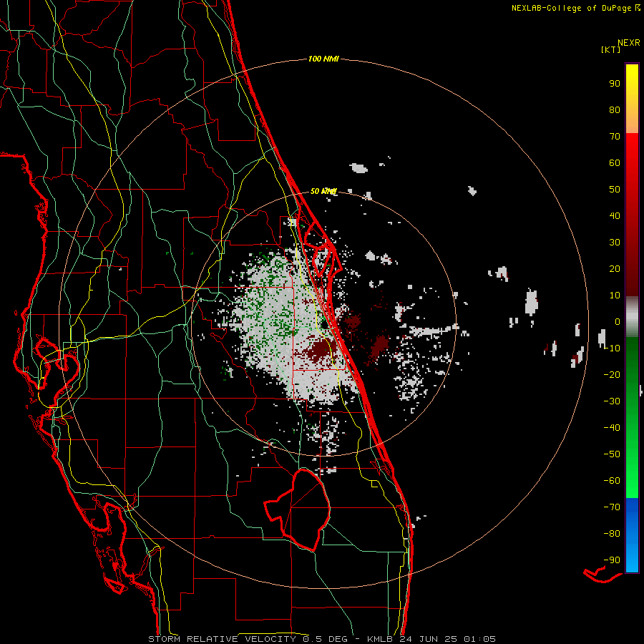The width and height of the screenshot is (644, 644).
Task: Select the 50 NMI range ring label
Action: [323, 191]
